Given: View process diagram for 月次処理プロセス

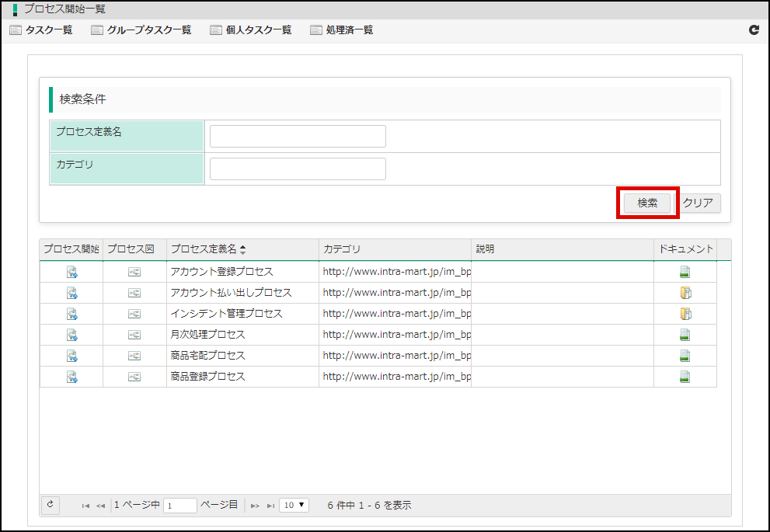Looking at the screenshot, I should 134,335.
